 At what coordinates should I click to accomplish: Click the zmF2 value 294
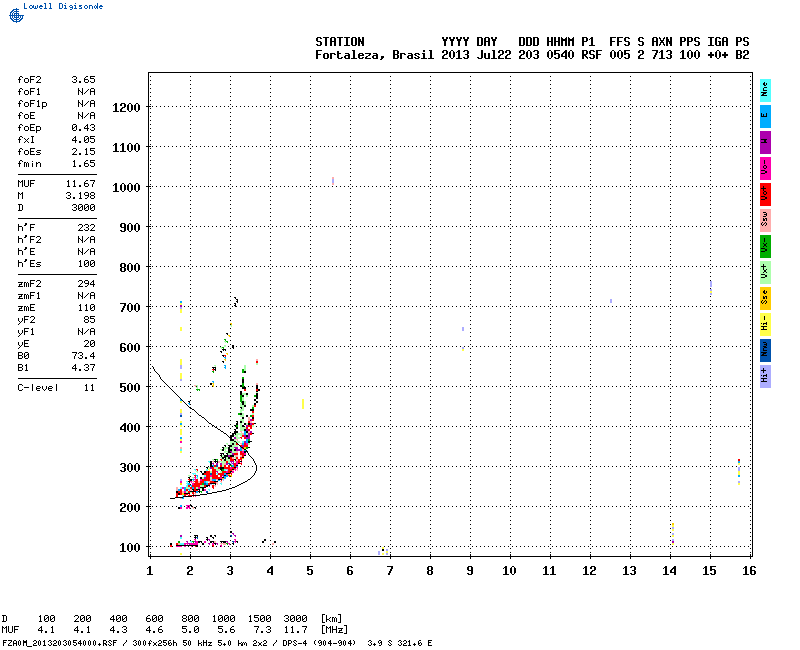(86, 284)
